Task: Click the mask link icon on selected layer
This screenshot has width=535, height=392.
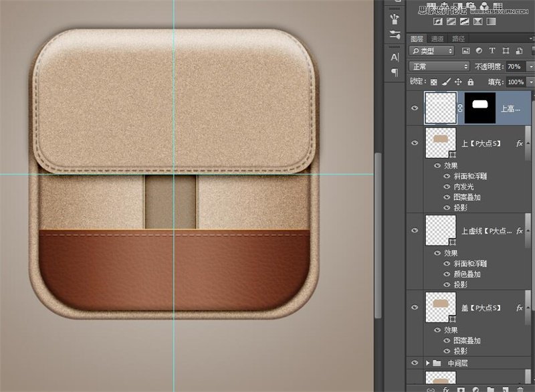Action: tap(460, 108)
